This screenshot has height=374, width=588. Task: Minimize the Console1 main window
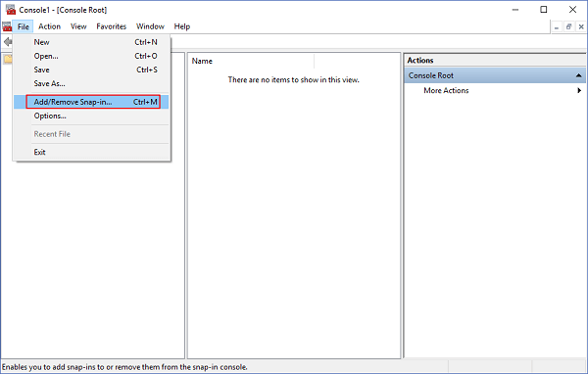pos(515,10)
